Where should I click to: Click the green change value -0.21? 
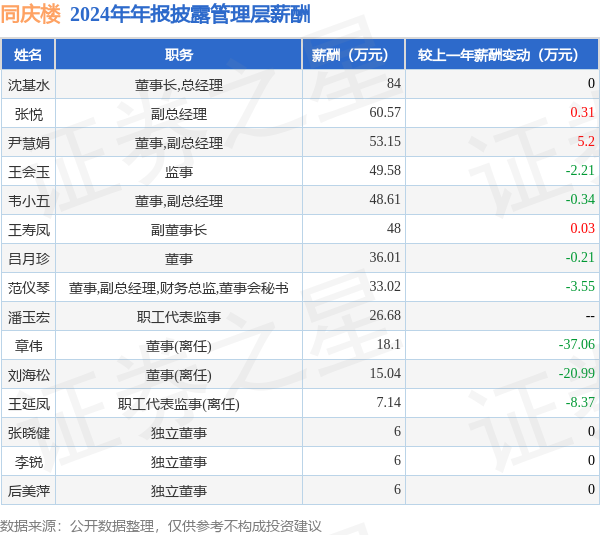(x=580, y=258)
